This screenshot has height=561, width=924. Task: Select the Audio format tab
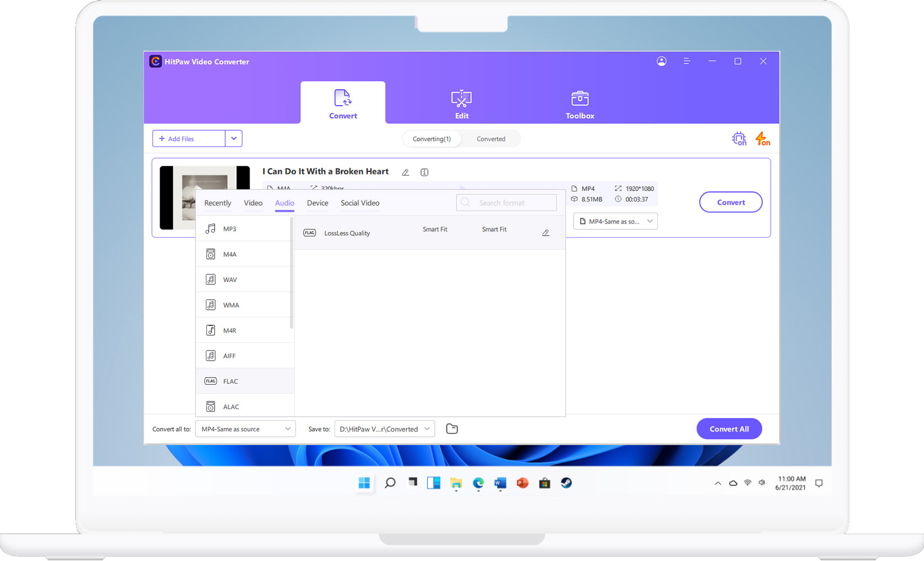pos(285,203)
